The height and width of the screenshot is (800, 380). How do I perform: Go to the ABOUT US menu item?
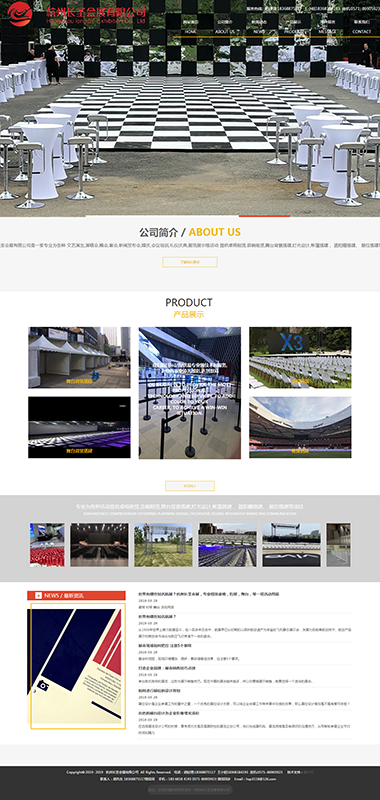(x=225, y=31)
